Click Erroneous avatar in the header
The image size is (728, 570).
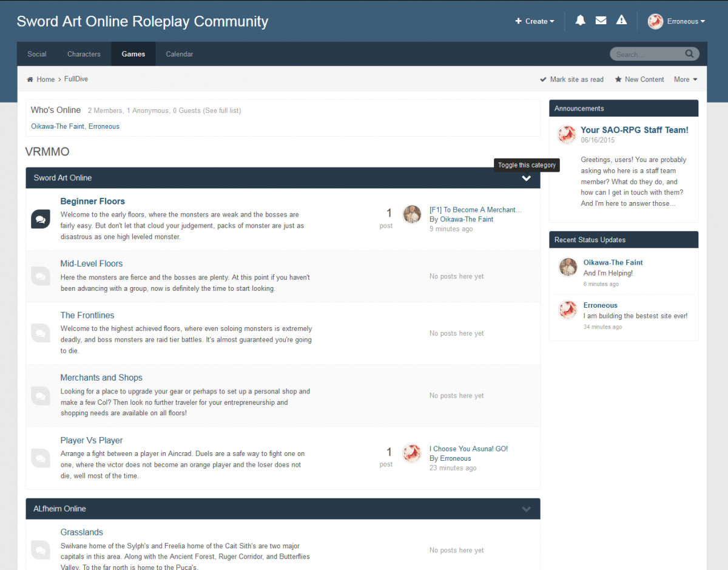click(655, 21)
